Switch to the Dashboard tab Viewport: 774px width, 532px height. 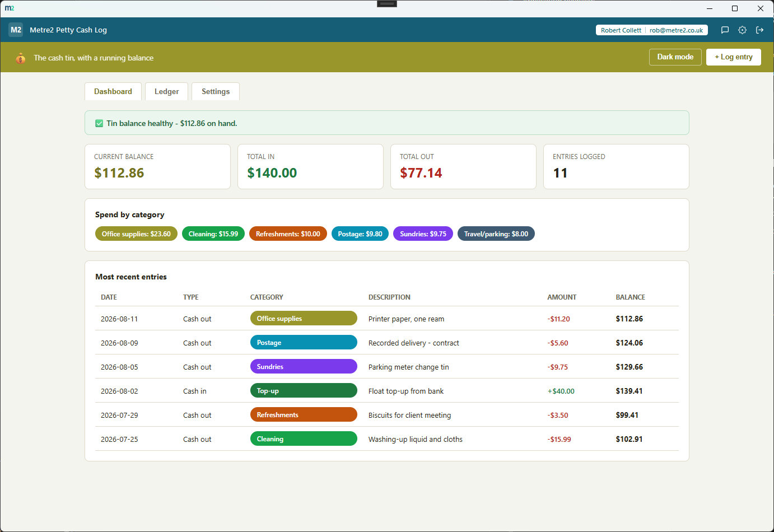point(113,91)
